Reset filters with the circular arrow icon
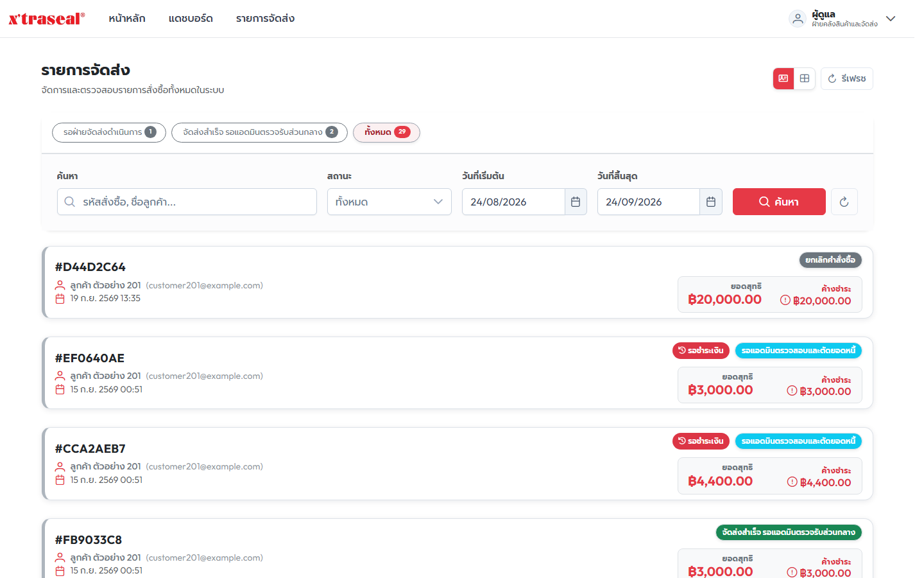 pos(844,202)
